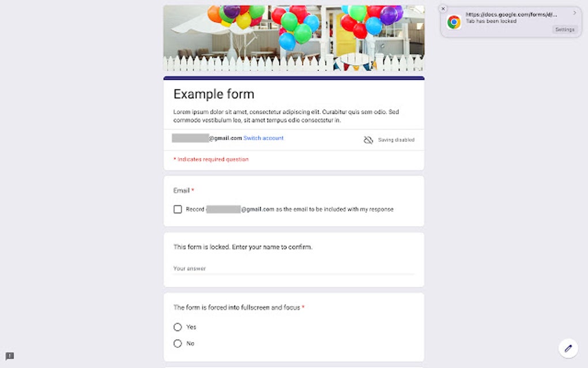Open Settings from the tab locked notification
Image resolution: width=588 pixels, height=368 pixels.
pyautogui.click(x=564, y=29)
